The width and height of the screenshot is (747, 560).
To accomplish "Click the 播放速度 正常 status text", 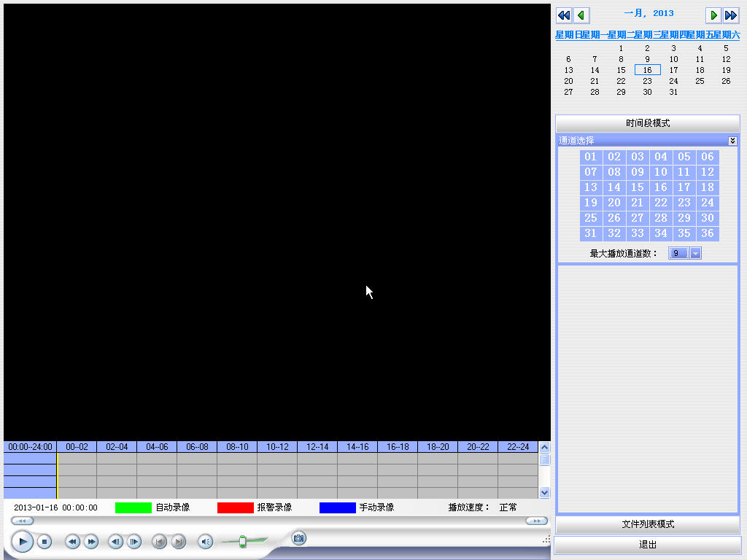I will tap(483, 507).
